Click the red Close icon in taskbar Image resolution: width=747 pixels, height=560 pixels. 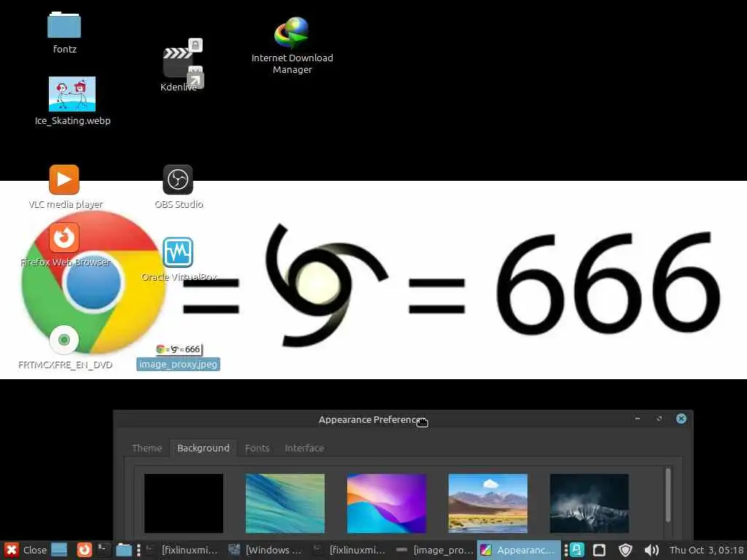click(x=12, y=550)
